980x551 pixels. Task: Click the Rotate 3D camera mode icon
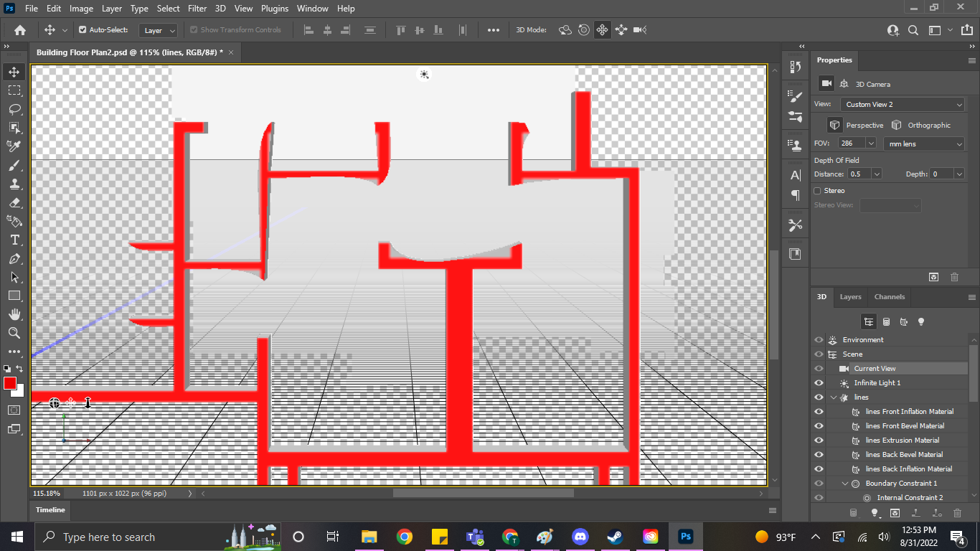pyautogui.click(x=565, y=29)
